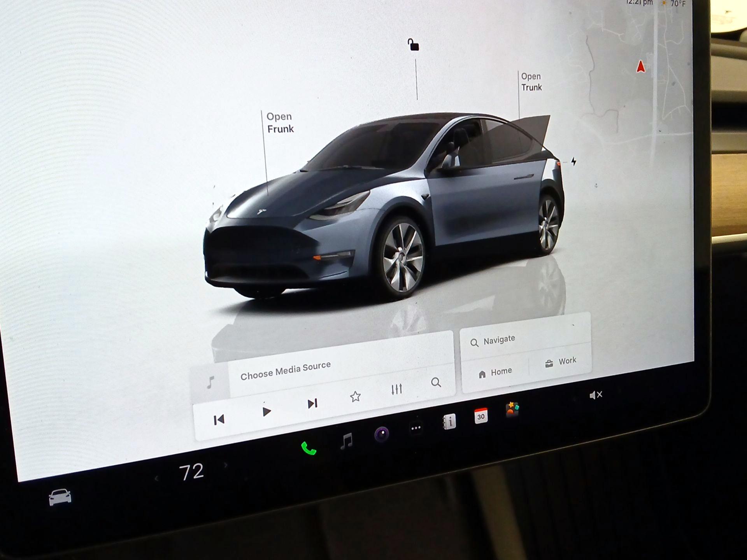Viewport: 747px width, 560px height.
Task: Decrease cabin temperature with left arrow
Action: (156, 478)
